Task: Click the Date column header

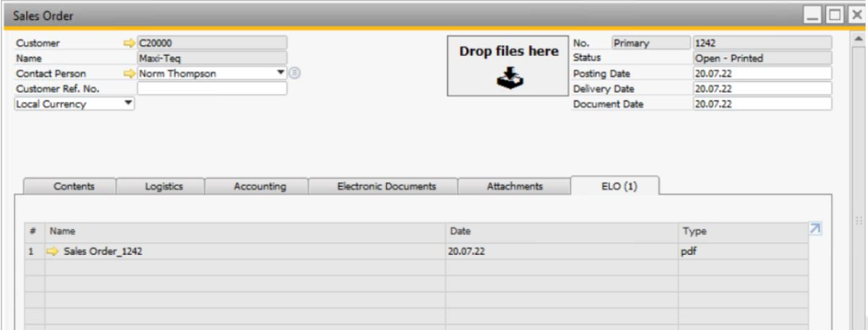Action: tap(562, 231)
